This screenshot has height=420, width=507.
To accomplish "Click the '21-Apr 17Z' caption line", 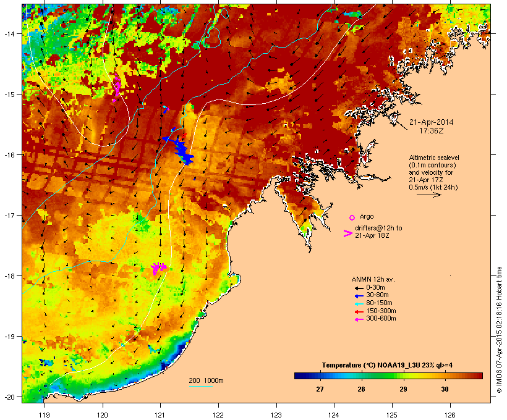I will pyautogui.click(x=426, y=180).
